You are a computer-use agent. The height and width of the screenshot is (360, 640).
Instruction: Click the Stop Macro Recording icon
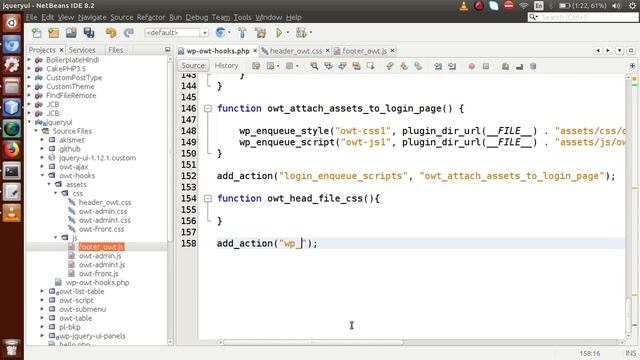486,66
